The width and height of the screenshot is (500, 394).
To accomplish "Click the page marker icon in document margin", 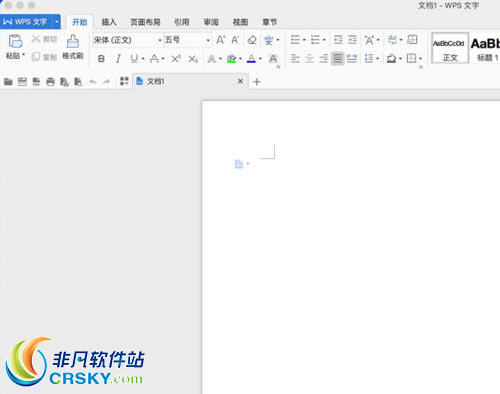I will tap(239, 164).
